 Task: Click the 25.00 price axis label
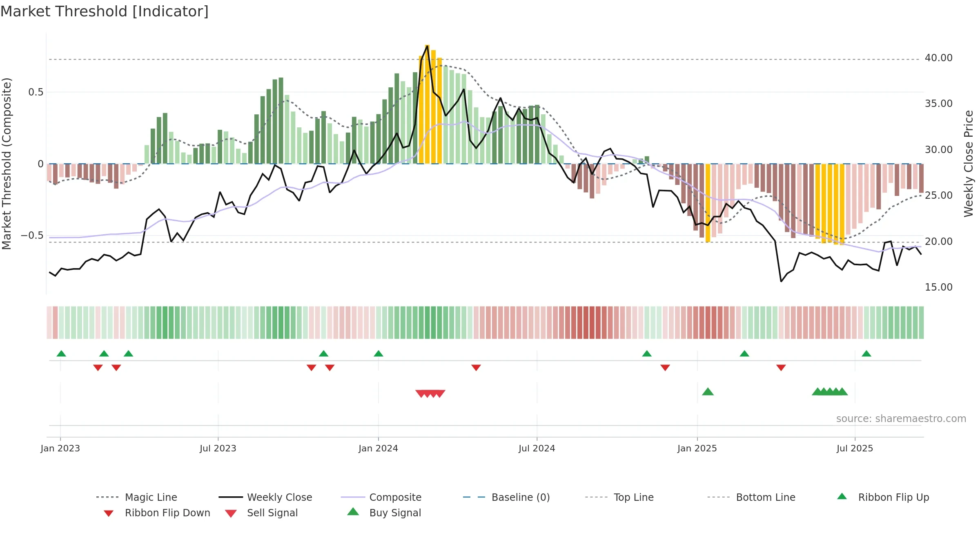939,196
